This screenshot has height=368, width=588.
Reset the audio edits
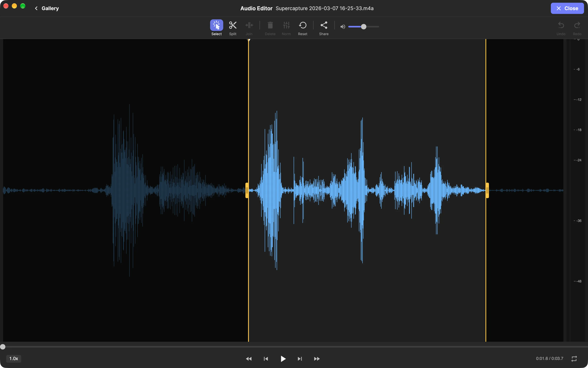click(x=302, y=27)
